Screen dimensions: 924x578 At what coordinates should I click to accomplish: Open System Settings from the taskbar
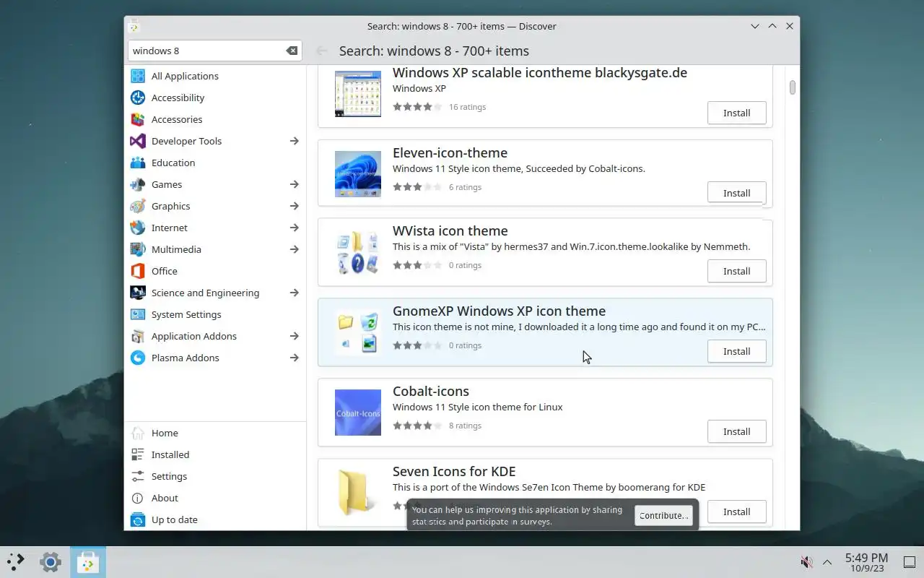coord(50,561)
